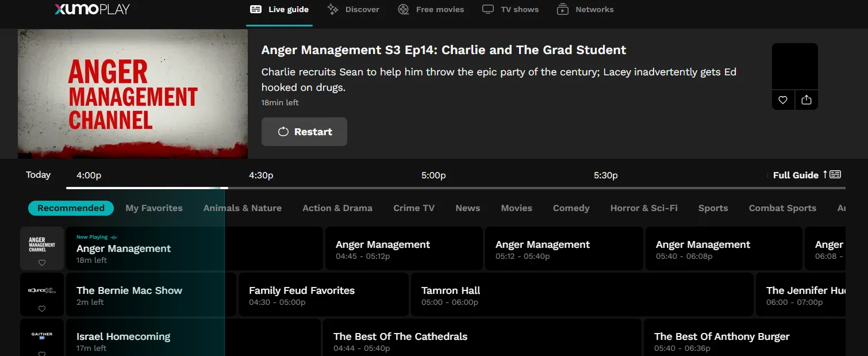The height and width of the screenshot is (356, 868).
Task: Pick Tamron Hall in the guide
Action: tap(581, 295)
